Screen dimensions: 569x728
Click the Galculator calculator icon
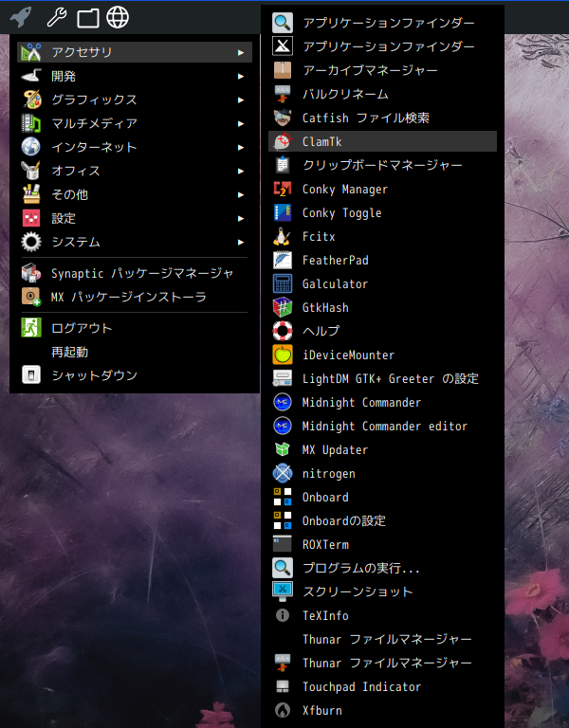pyautogui.click(x=283, y=283)
